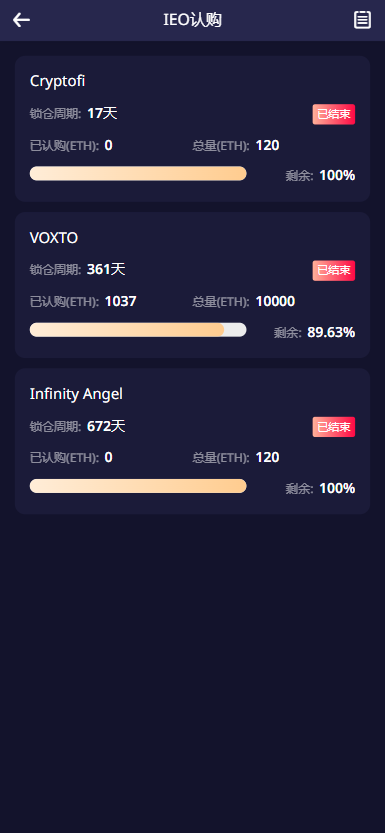The width and height of the screenshot is (385, 833).
Task: Click the 89.63% remaining value
Action: coord(331,333)
